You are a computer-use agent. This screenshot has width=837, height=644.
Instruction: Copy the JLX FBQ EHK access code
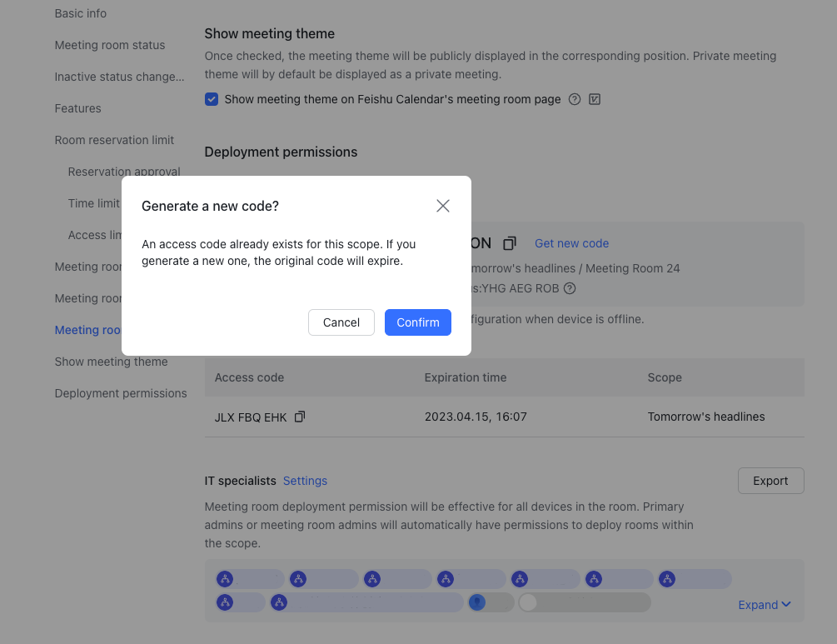pyautogui.click(x=300, y=417)
